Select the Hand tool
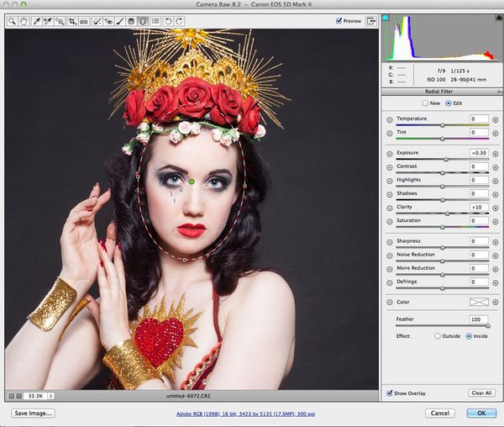504x427 pixels. point(23,20)
